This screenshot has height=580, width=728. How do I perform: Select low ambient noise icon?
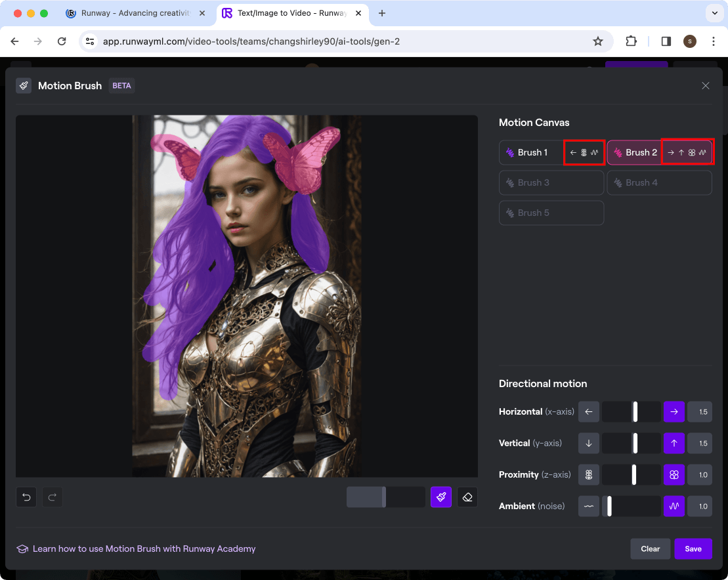[x=589, y=507]
